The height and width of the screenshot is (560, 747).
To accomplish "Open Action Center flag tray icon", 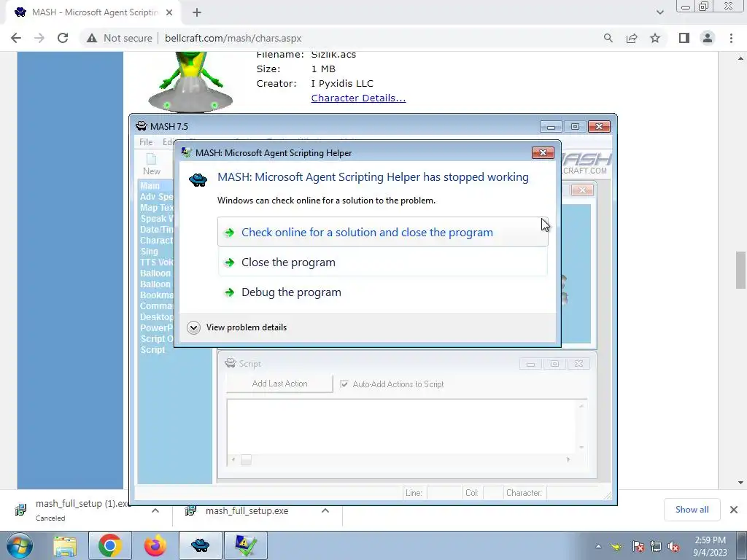I will (x=638, y=547).
